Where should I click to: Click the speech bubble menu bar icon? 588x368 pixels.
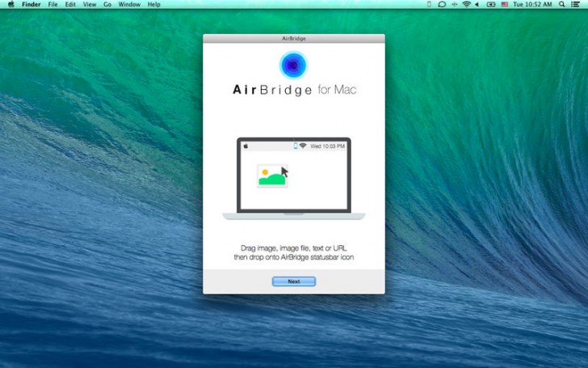coord(442,5)
